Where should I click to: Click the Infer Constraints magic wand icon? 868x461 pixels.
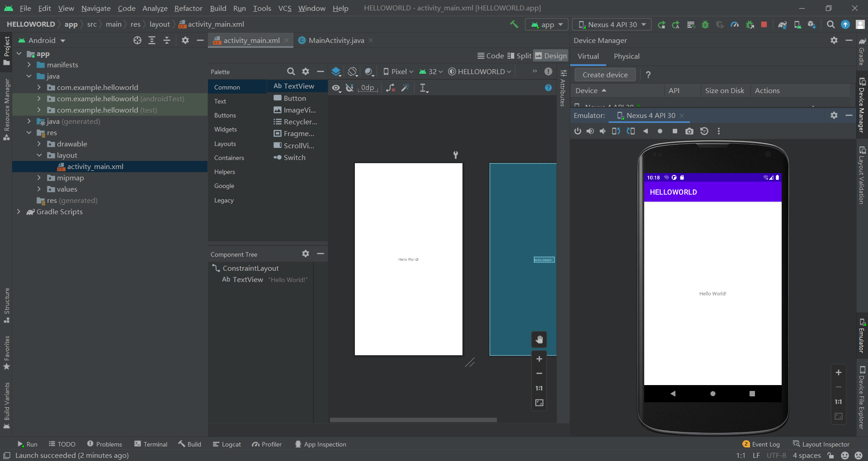(x=405, y=88)
